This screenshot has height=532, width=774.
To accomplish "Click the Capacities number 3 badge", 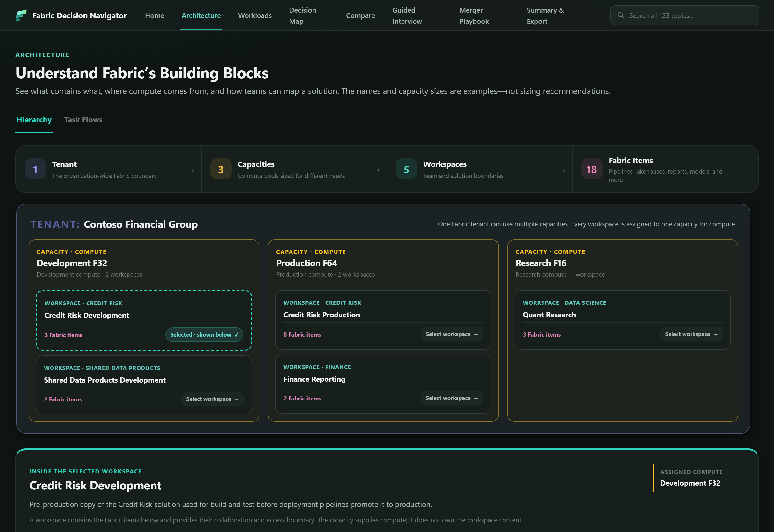I will (x=221, y=169).
